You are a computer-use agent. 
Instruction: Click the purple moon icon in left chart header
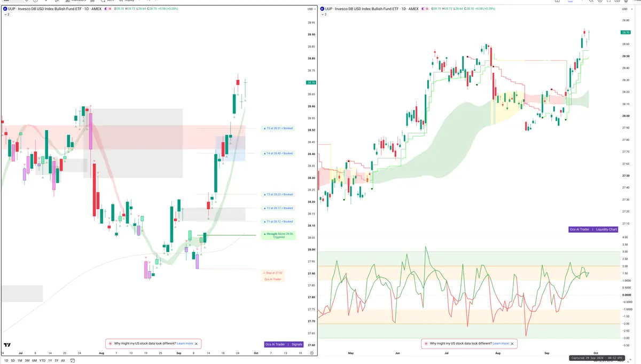pos(107,9)
